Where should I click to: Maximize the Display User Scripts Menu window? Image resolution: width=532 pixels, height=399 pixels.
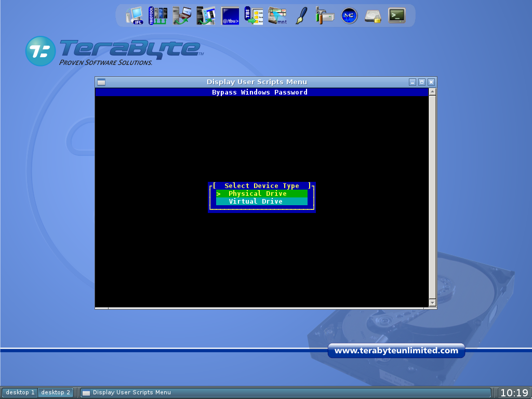(422, 82)
